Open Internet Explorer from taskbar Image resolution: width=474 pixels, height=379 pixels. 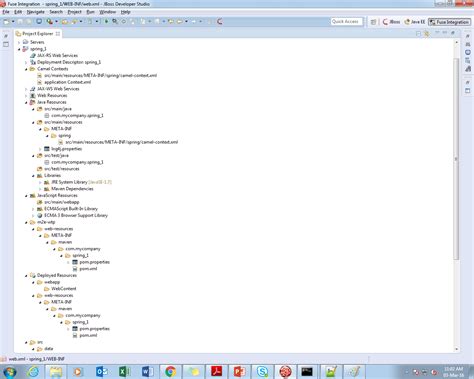[33, 371]
